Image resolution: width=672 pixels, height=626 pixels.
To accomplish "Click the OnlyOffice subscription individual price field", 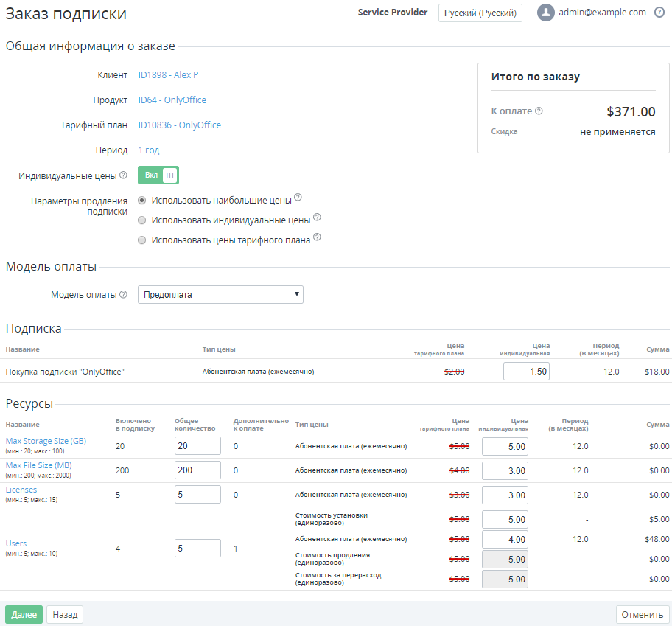I will [x=526, y=372].
